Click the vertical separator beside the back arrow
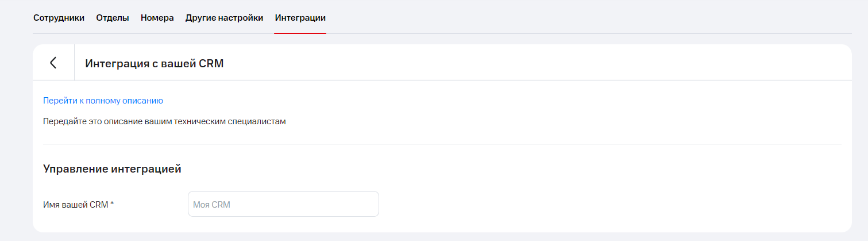This screenshot has height=241, width=868. 74,63
